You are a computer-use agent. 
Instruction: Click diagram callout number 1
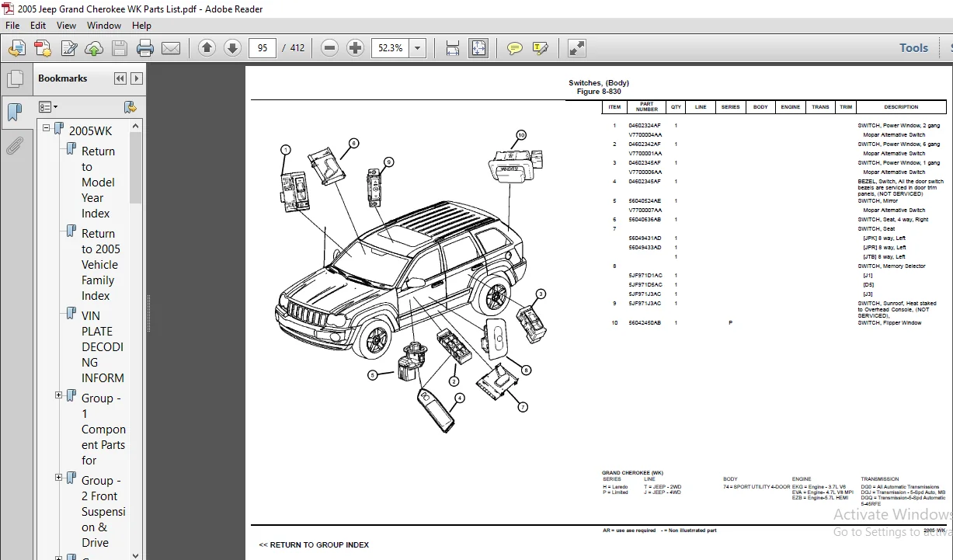coord(286,150)
